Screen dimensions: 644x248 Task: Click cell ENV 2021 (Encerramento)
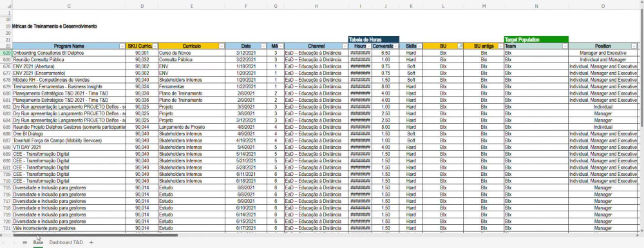(69, 73)
